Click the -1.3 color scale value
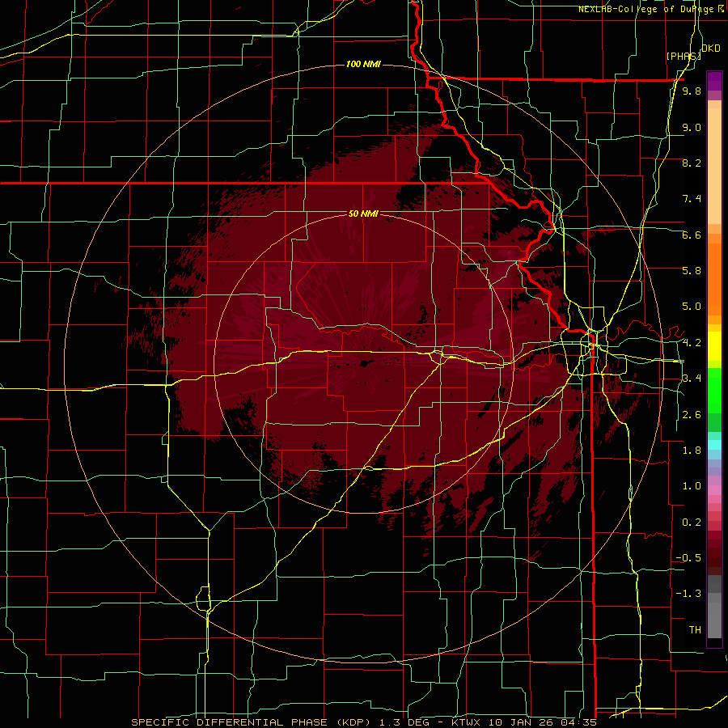Image resolution: width=728 pixels, height=728 pixels. pyautogui.click(x=688, y=594)
